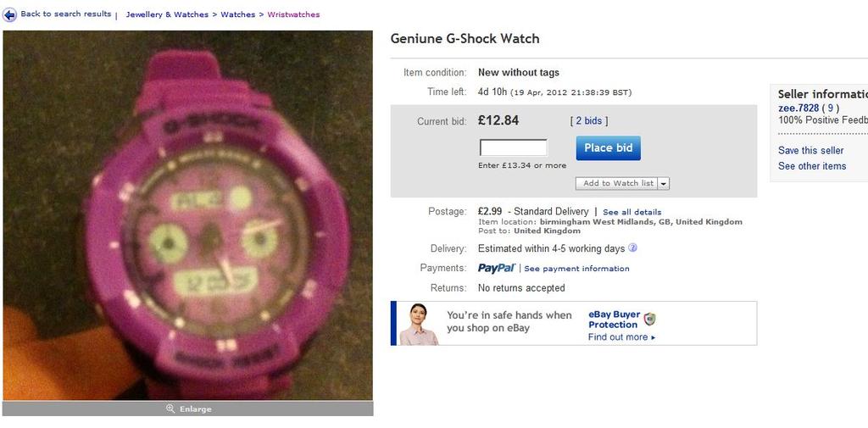
Task: Open See payment information link
Action: 576,269
